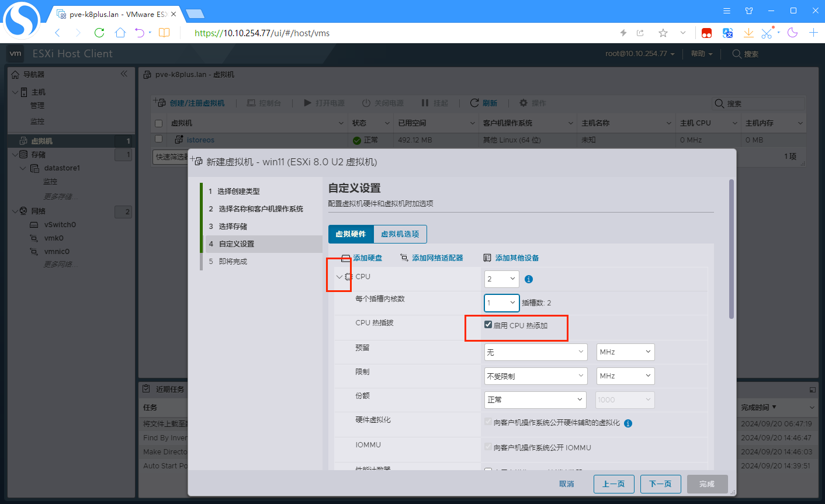
Task: Click Create/Register VM button
Action: tap(190, 103)
